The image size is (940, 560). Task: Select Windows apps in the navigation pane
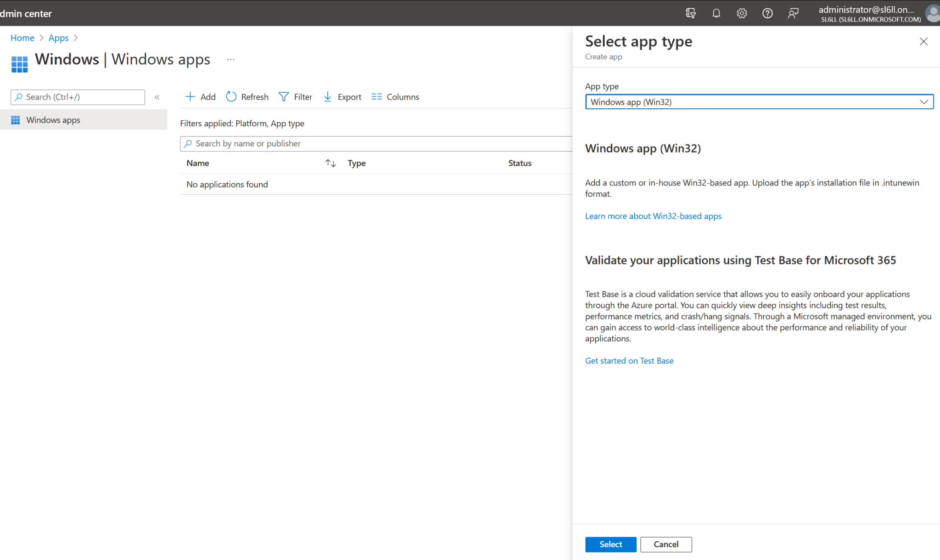53,120
